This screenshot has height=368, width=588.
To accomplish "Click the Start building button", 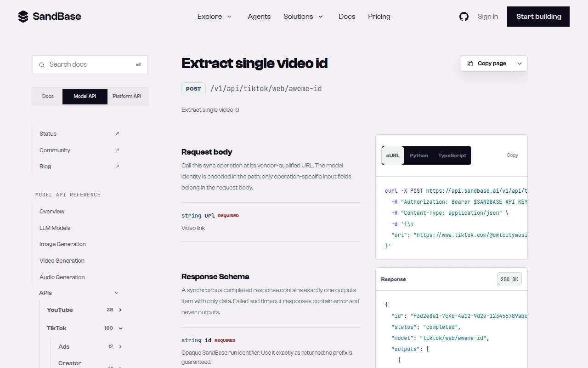I will [538, 17].
